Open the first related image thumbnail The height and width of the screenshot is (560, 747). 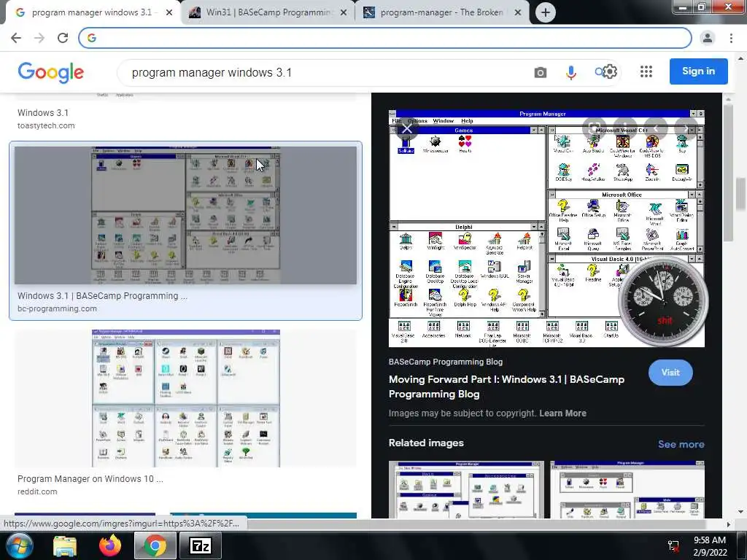coord(466,489)
